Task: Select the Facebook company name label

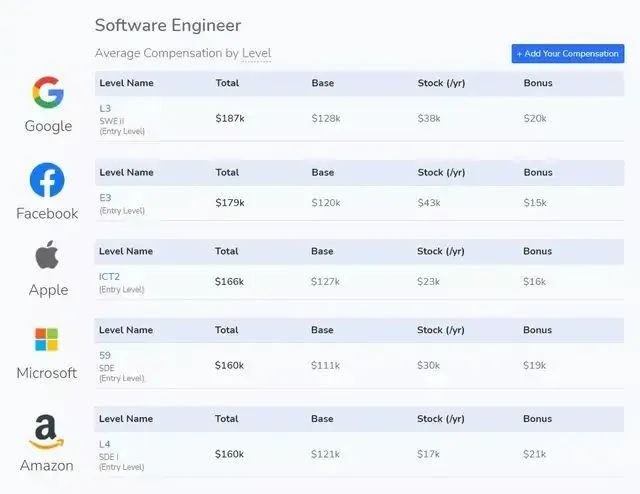Action: (x=47, y=214)
